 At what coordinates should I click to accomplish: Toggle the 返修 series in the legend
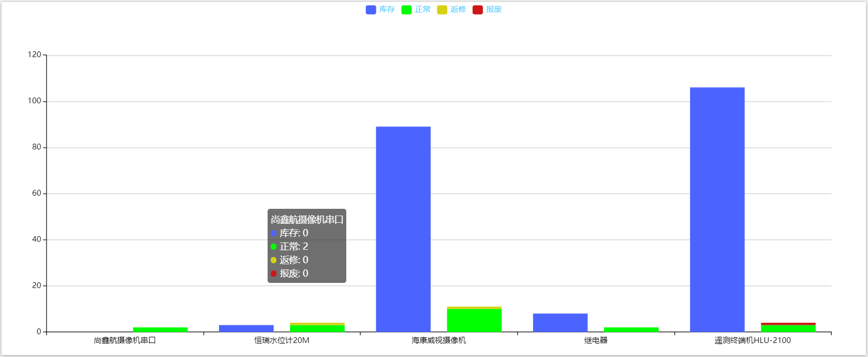click(451, 9)
